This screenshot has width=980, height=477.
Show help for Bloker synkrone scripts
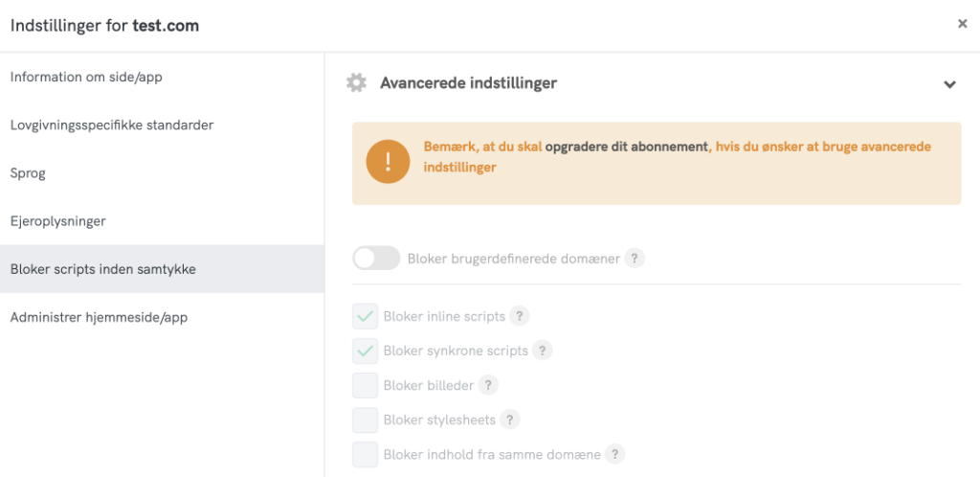[542, 351]
